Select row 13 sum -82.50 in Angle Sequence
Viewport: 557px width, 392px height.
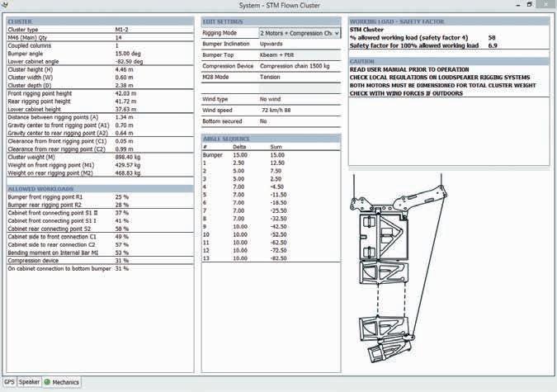coord(278,258)
